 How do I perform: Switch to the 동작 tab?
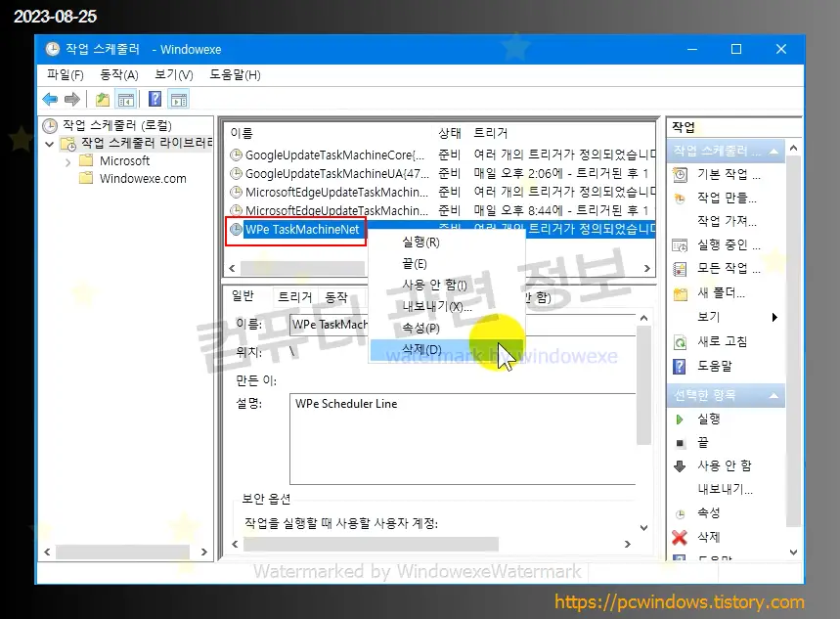coord(336,297)
